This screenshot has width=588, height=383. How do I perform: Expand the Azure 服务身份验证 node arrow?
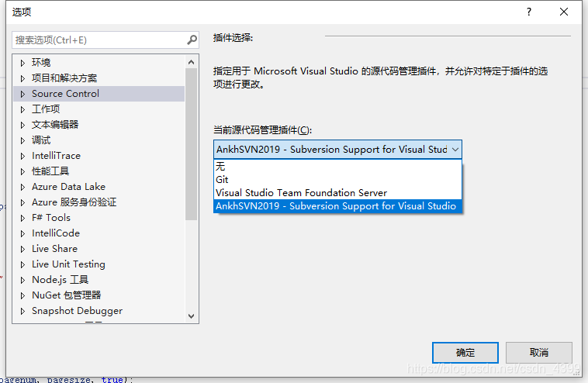pyautogui.click(x=22, y=202)
